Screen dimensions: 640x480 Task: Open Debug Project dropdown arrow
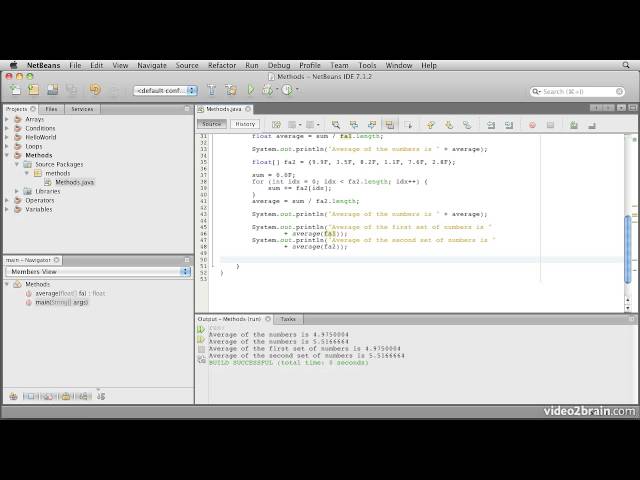click(277, 89)
